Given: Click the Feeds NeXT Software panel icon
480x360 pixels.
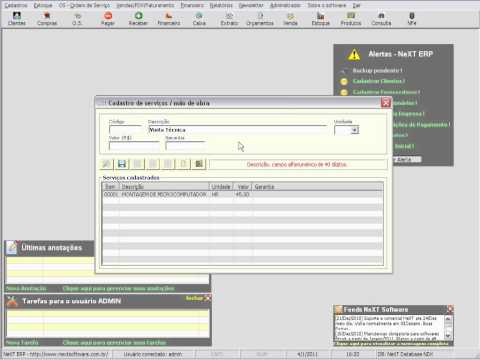Looking at the screenshot, I should [339, 309].
